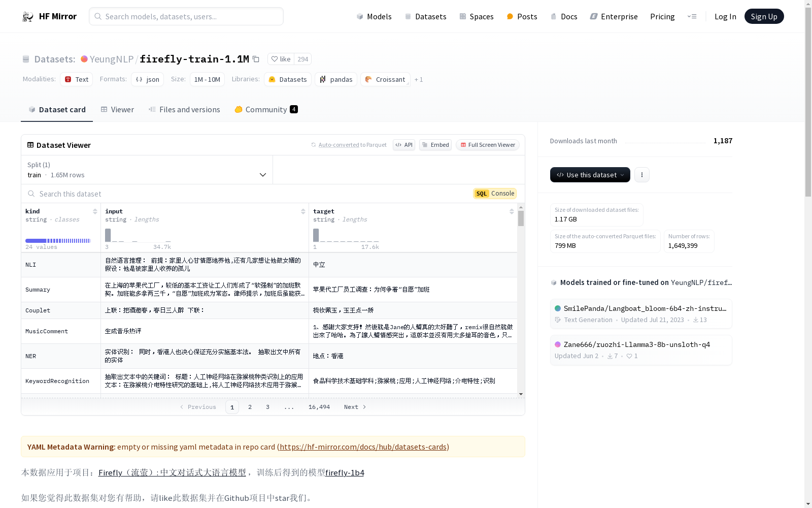The height and width of the screenshot is (508, 812).
Task: Click the Text modality tag
Action: [77, 79]
